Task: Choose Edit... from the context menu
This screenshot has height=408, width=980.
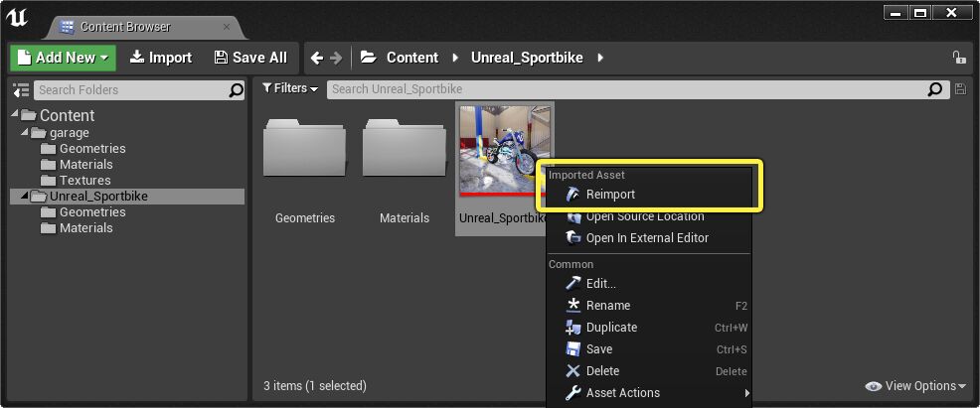Action: pos(649,284)
